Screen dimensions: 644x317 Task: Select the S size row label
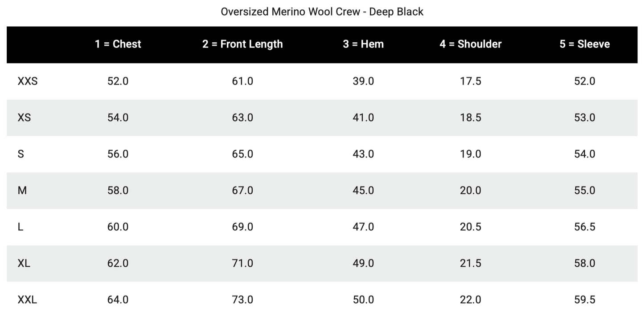coord(21,154)
